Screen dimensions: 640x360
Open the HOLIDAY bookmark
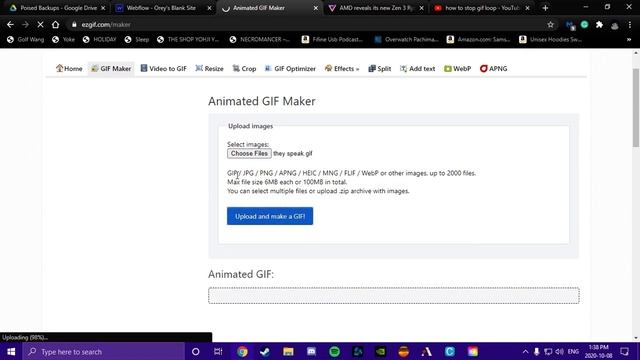pos(100,40)
